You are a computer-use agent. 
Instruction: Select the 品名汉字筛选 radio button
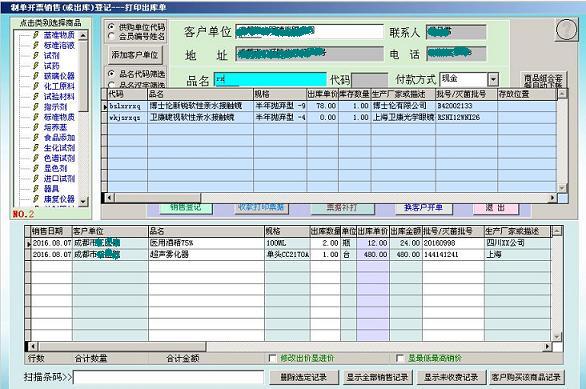point(111,85)
